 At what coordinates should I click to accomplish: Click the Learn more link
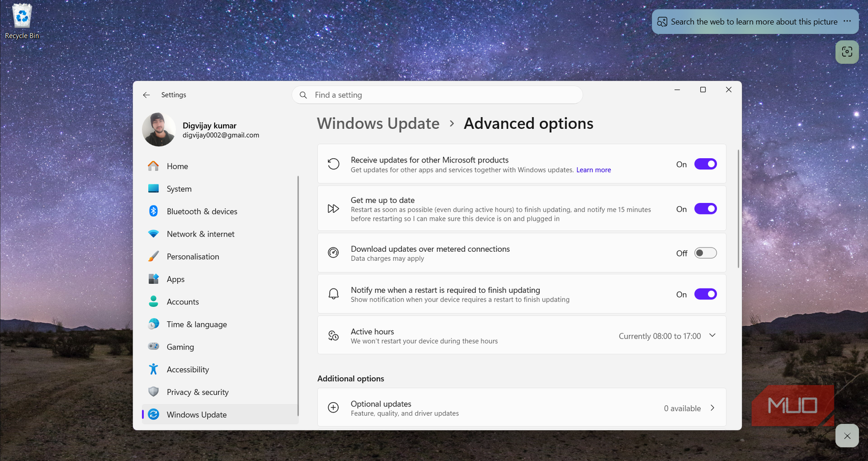(x=593, y=170)
